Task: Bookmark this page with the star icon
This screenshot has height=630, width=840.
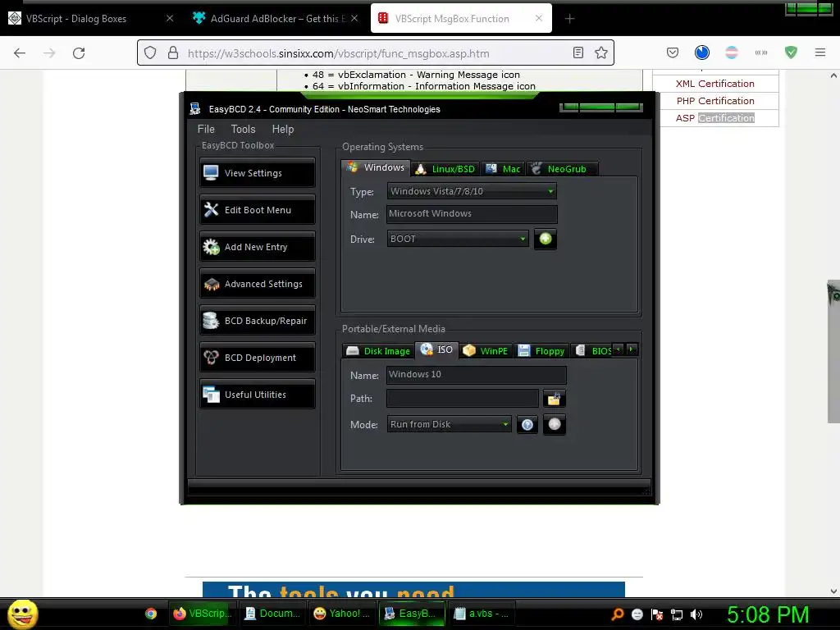Action: (601, 52)
